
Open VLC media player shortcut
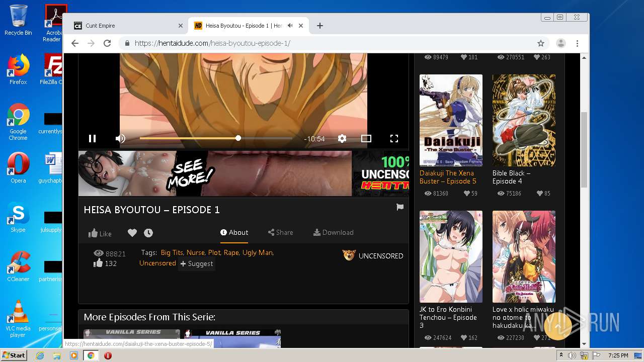18,319
